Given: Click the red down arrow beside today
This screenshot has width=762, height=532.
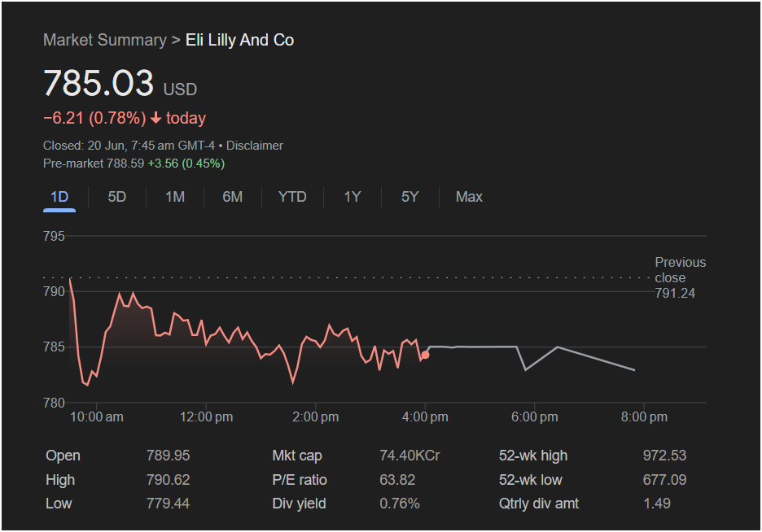Looking at the screenshot, I should click(x=155, y=118).
